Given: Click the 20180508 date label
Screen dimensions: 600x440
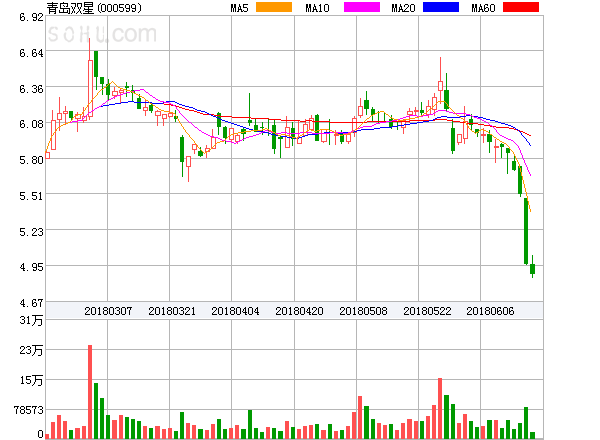Looking at the screenshot, I should pyautogui.click(x=363, y=311).
